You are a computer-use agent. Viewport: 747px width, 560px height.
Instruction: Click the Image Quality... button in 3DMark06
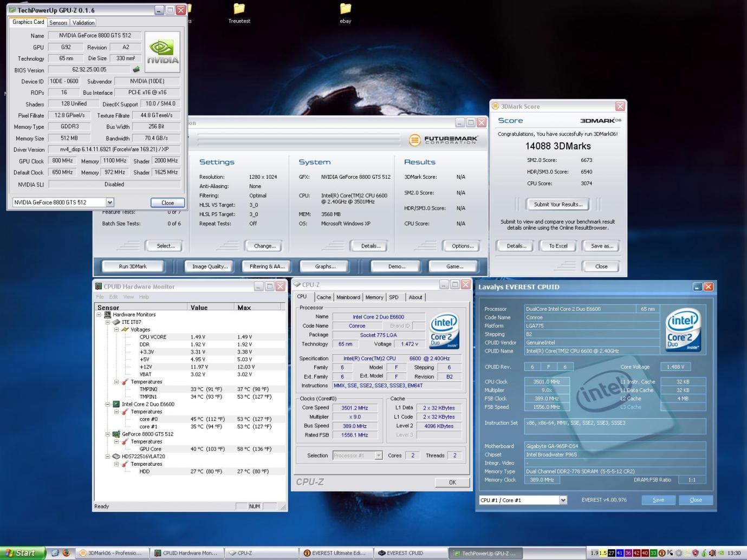click(x=210, y=266)
